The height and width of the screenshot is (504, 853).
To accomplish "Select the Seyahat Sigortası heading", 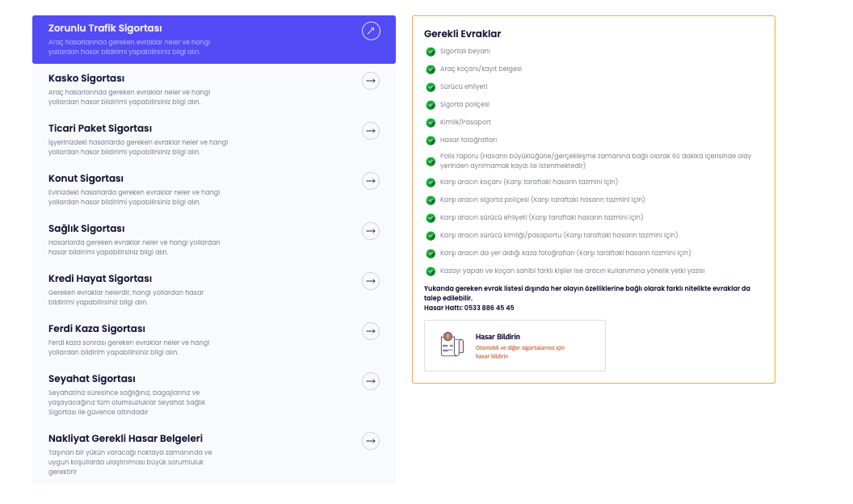I will point(92,379).
